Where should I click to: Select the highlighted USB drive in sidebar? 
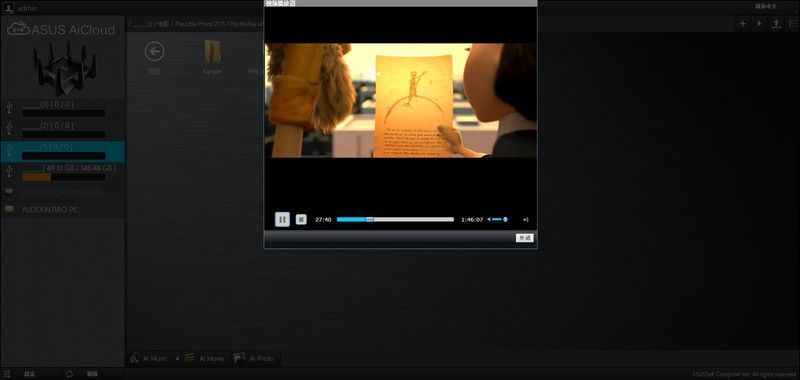pyautogui.click(x=63, y=151)
